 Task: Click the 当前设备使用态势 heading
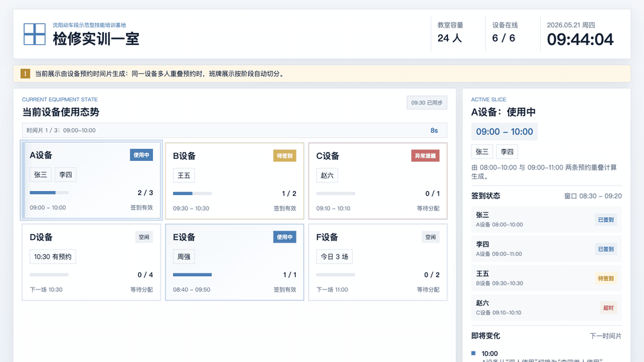61,112
